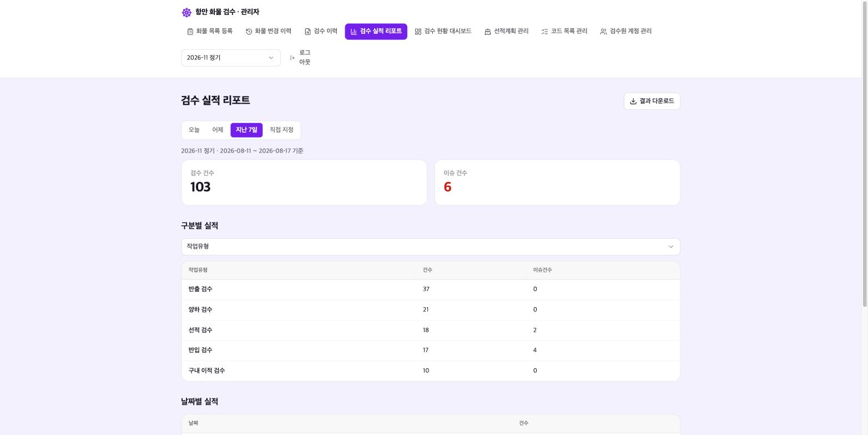Switch to 검수 현황 대시보드
868x435 pixels.
point(443,32)
